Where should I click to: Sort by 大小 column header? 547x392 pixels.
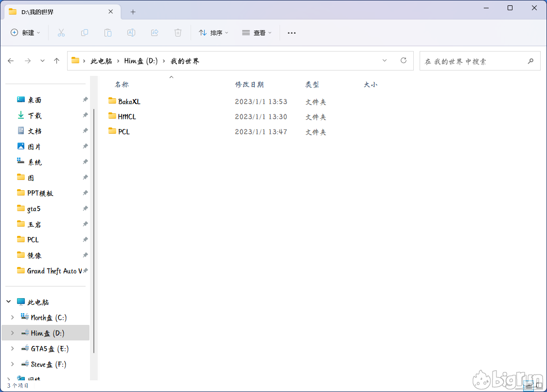click(x=371, y=85)
